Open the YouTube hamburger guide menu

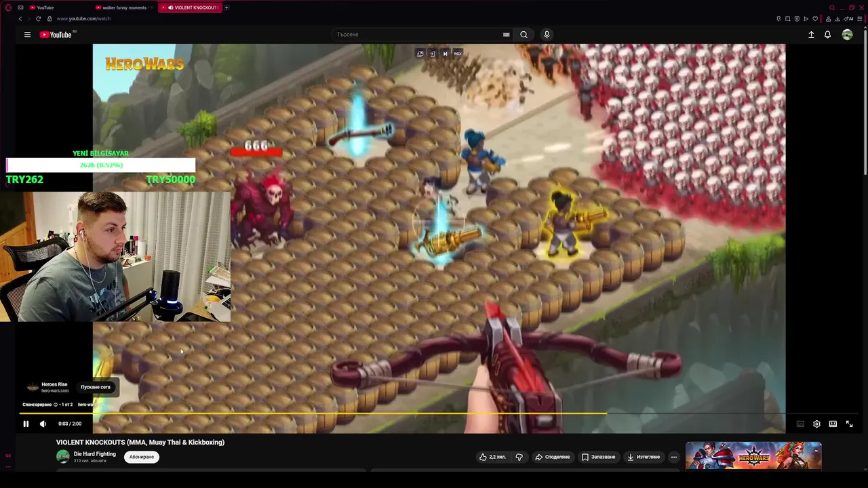pos(27,35)
